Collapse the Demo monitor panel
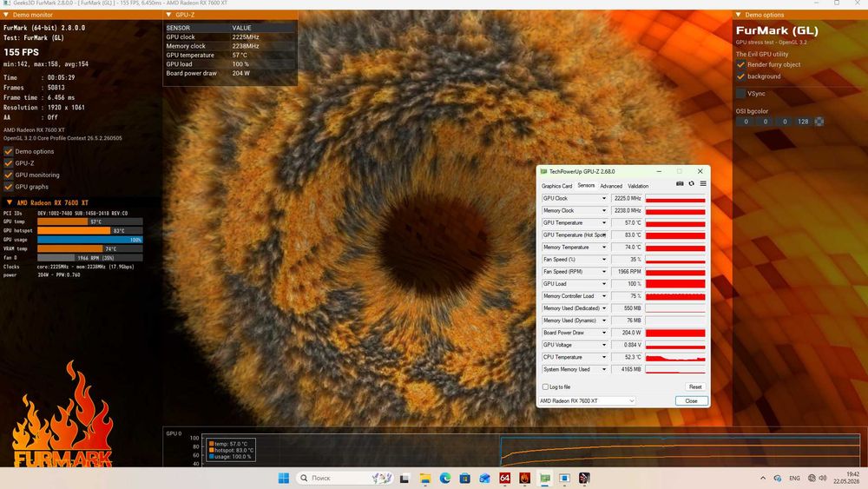This screenshot has height=489, width=868. click(6, 15)
